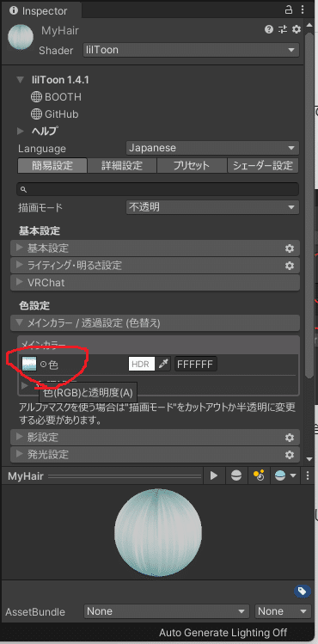Screen dimensions: 318x644
Task: Switch to the シェーダー設定 tab
Action: [x=263, y=166]
